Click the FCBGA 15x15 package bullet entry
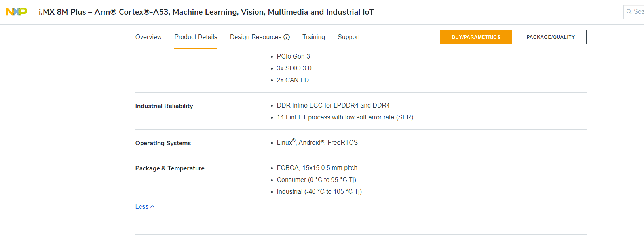The image size is (644, 242). point(317,168)
